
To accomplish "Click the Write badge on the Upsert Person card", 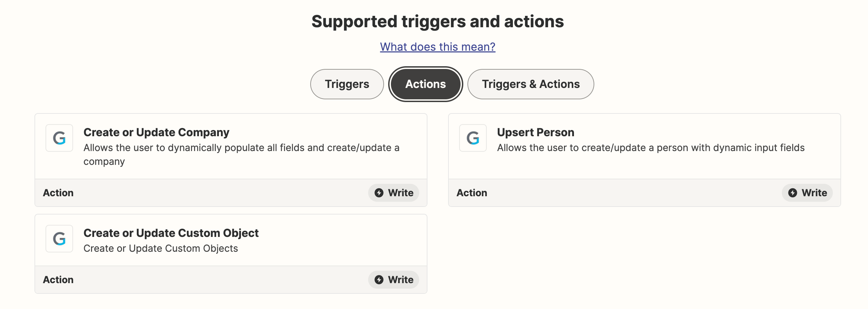I will [x=807, y=193].
